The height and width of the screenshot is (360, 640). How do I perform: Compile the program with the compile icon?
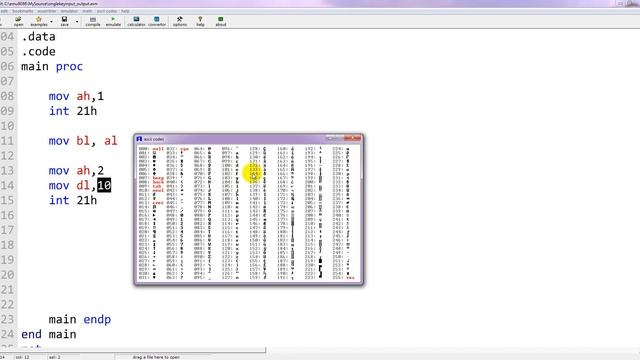pyautogui.click(x=93, y=21)
